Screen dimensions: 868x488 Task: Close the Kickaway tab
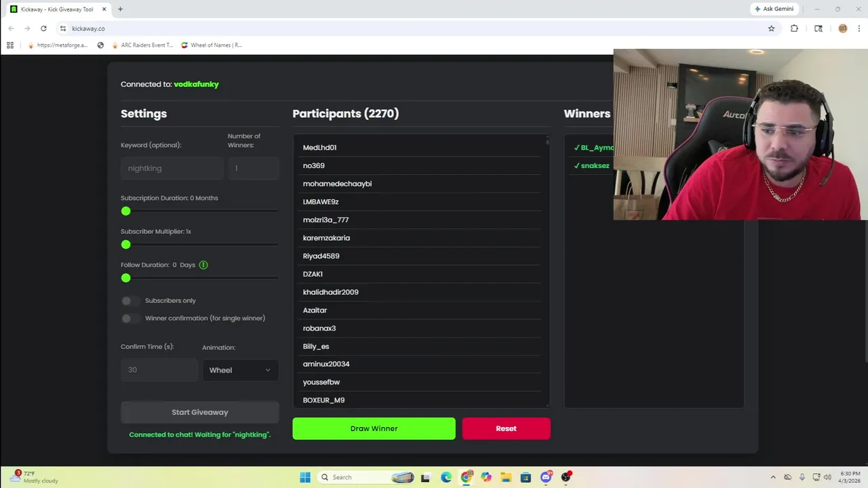tap(104, 9)
